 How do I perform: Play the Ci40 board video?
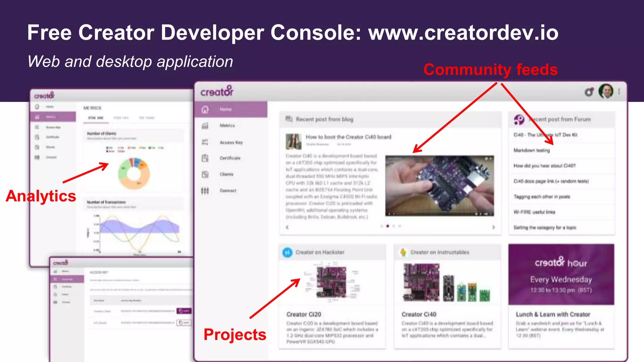pyautogui.click(x=440, y=185)
